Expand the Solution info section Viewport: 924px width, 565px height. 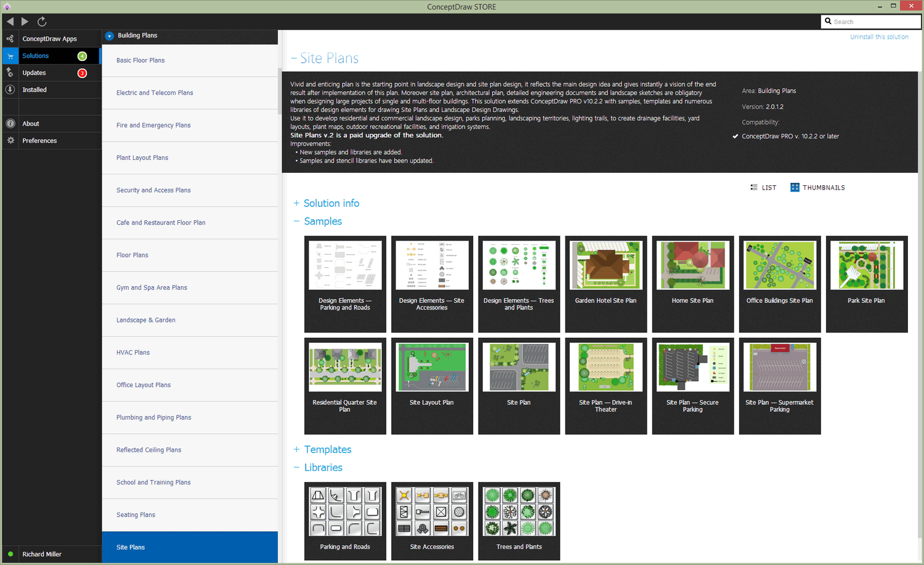tap(296, 203)
